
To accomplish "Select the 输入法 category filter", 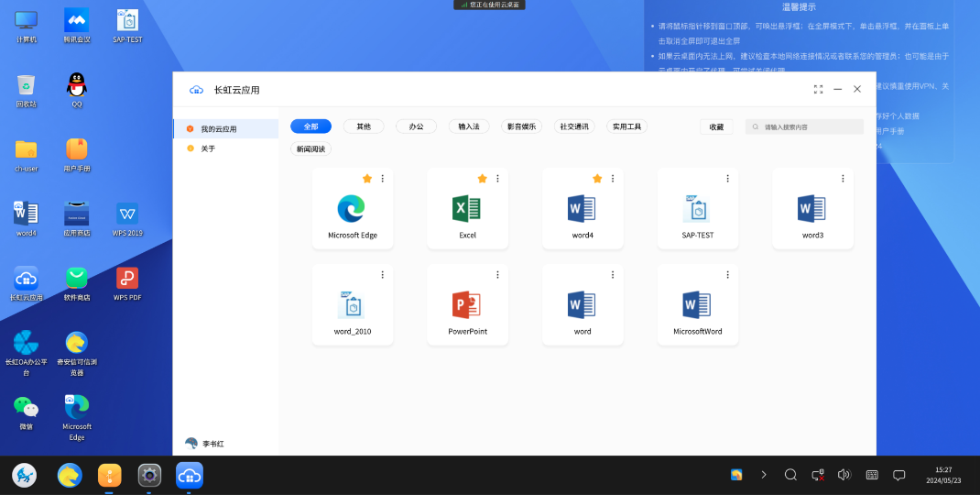I will [469, 126].
